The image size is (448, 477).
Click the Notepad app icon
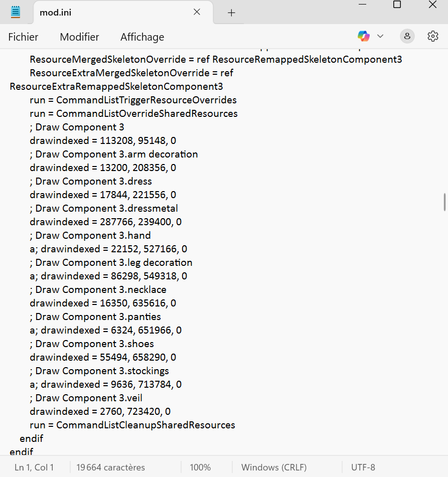(x=16, y=12)
